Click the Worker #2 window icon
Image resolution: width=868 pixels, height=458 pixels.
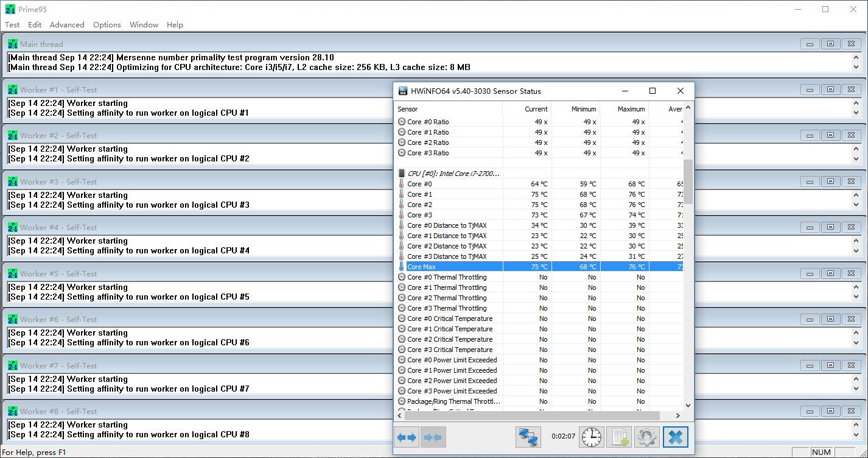tap(13, 135)
